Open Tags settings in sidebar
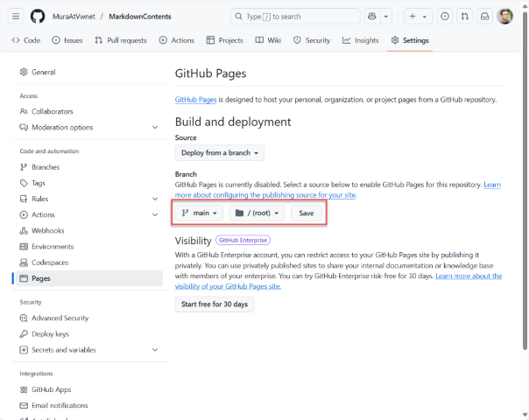Image resolution: width=529 pixels, height=420 pixels. pyautogui.click(x=88, y=183)
